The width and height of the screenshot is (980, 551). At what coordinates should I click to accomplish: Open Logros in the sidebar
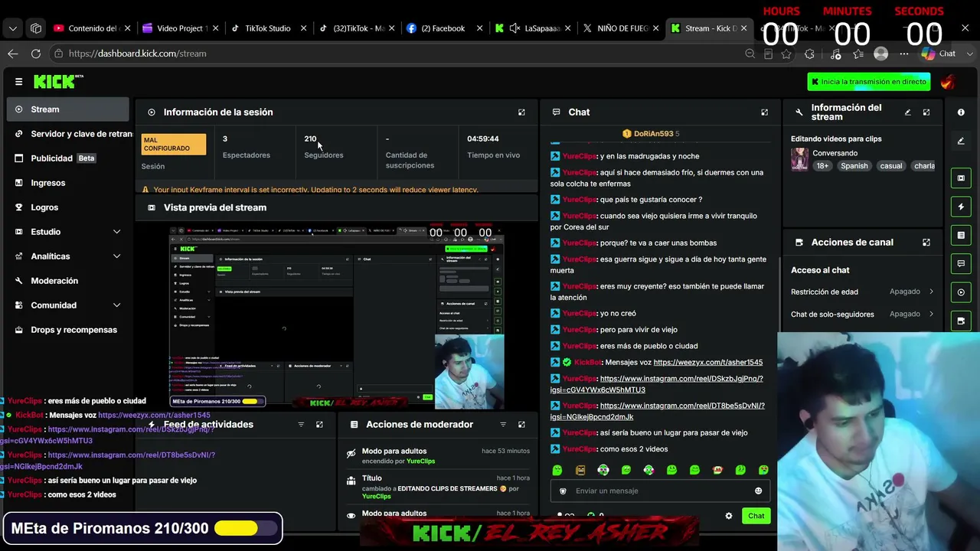(67, 207)
